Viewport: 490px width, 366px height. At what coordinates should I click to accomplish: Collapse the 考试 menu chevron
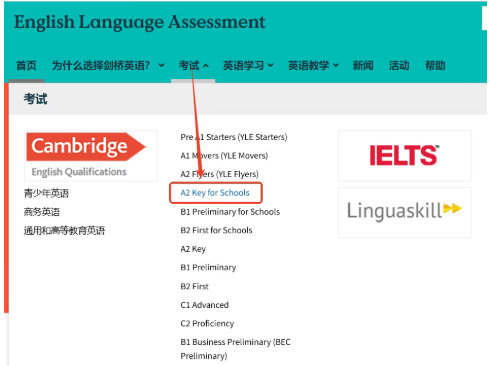pyautogui.click(x=206, y=66)
